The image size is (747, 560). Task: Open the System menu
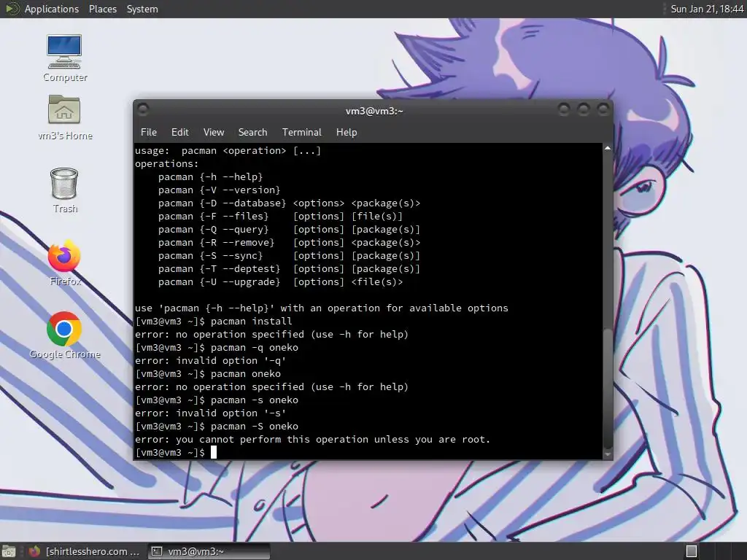[142, 9]
